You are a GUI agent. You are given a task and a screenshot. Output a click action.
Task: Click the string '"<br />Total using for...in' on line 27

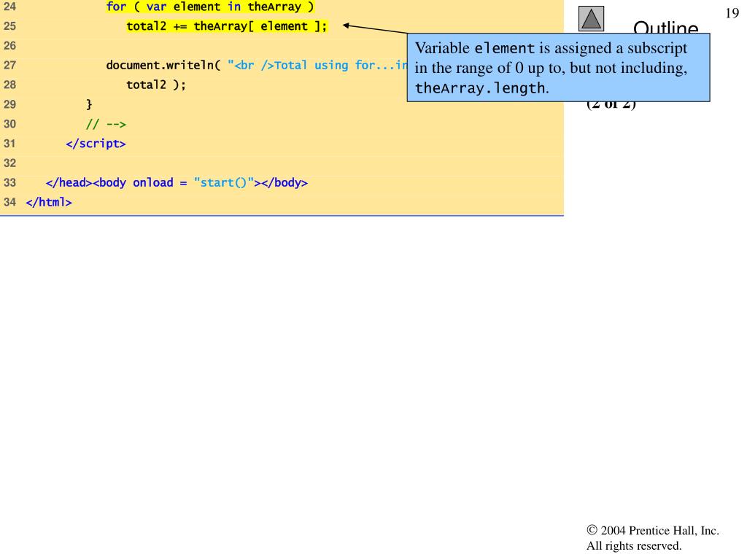point(317,65)
